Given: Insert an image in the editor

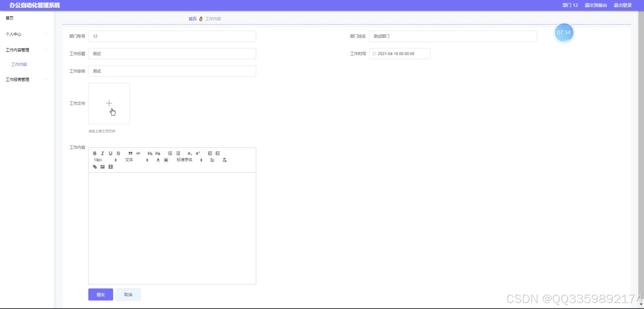Looking at the screenshot, I should [103, 167].
